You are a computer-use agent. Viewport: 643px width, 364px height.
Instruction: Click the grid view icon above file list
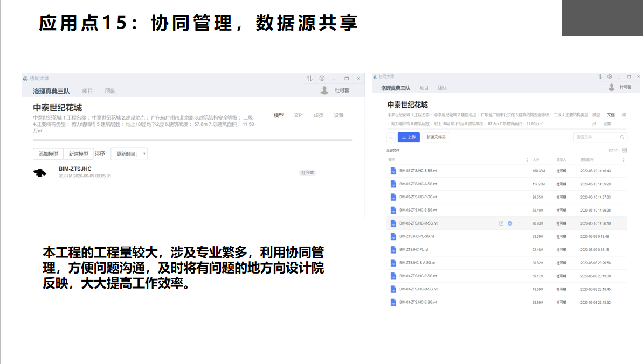[x=624, y=150]
